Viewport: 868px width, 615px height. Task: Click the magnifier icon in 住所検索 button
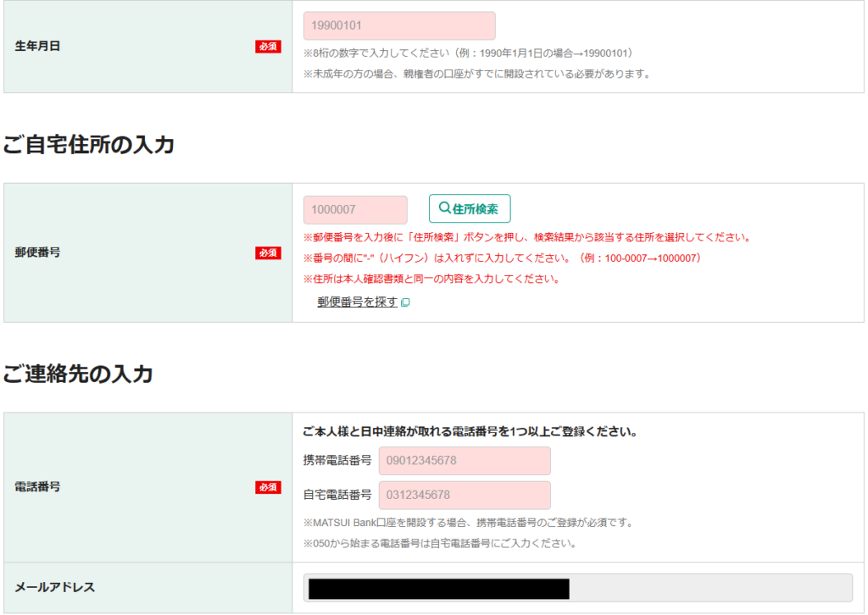tap(444, 208)
